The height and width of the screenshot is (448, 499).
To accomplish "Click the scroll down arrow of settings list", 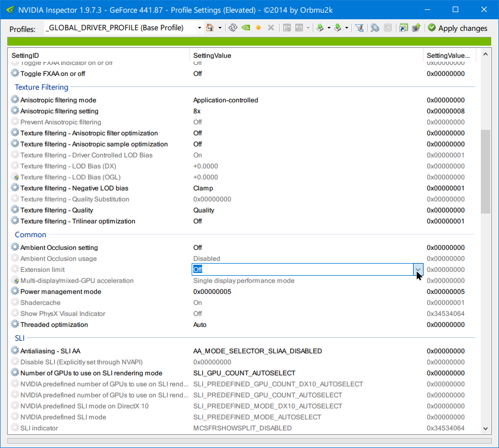I will tap(485, 429).
